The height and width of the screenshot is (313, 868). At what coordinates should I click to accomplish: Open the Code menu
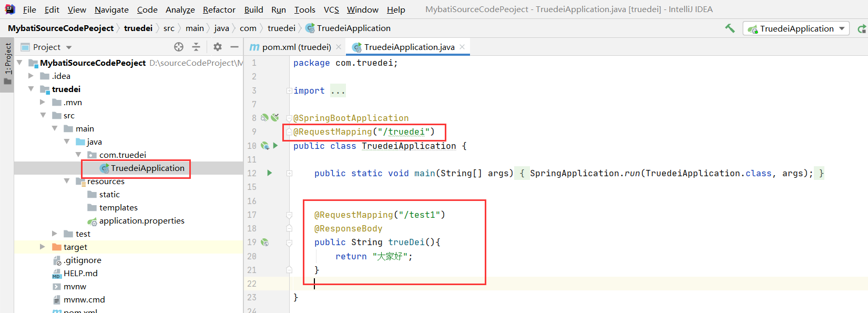pos(147,9)
